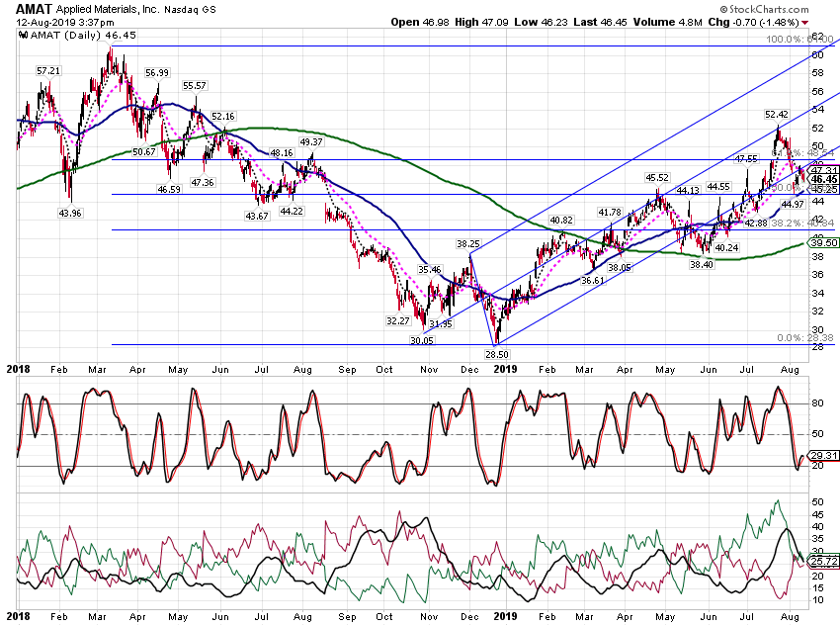The height and width of the screenshot is (626, 840).
Task: Click the Nasdaq GS exchange label
Action: point(190,9)
